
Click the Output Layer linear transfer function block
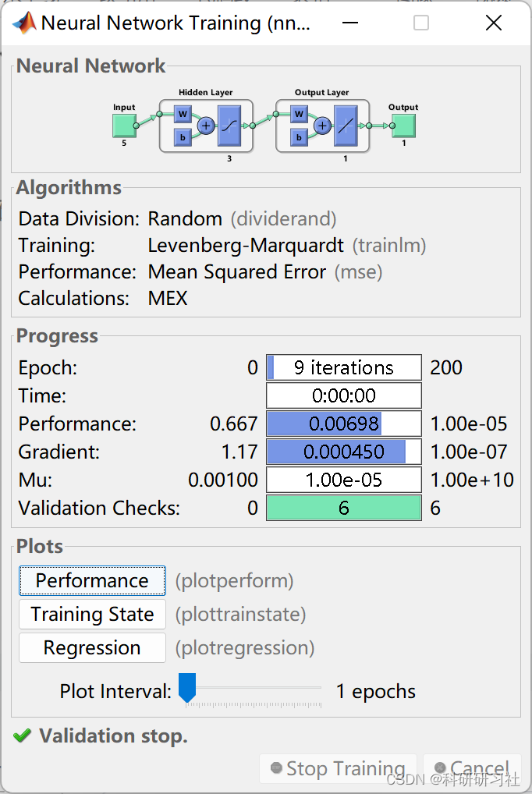(346, 126)
